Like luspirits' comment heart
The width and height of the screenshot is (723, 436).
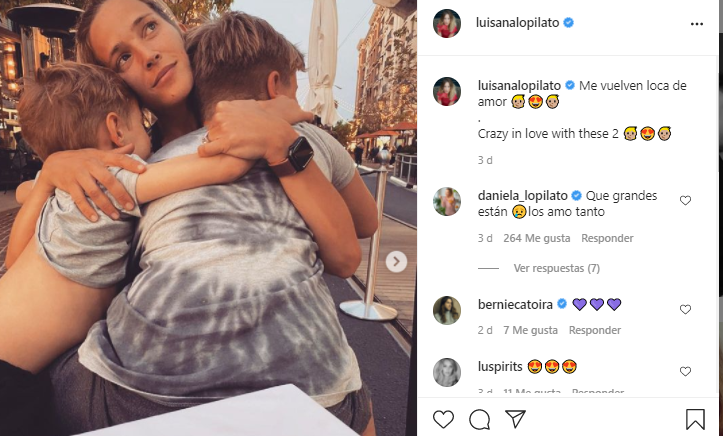(685, 371)
